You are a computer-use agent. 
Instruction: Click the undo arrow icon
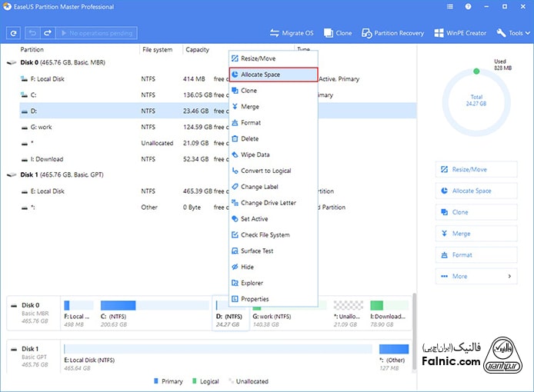[32, 33]
